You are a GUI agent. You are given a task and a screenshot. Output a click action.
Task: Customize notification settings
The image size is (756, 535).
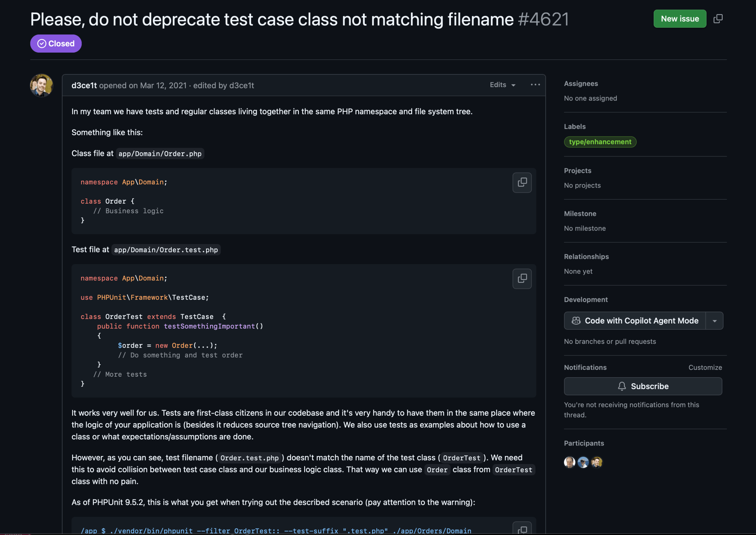[x=705, y=368]
